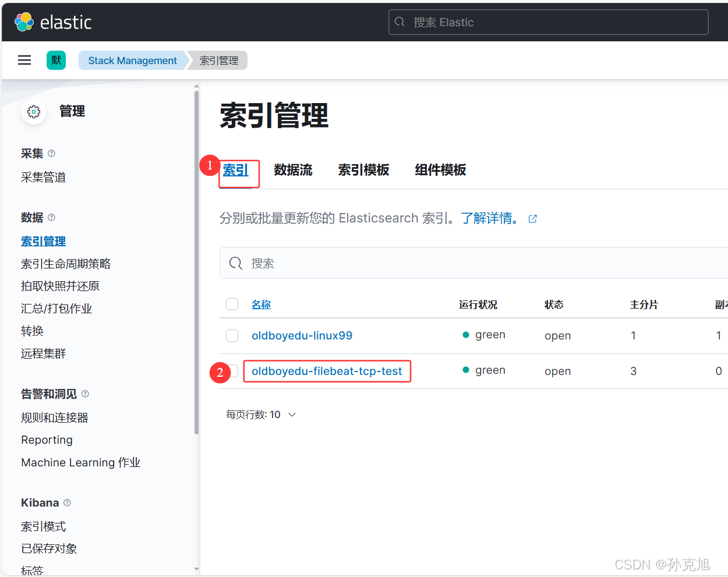The image size is (728, 577).
Task: Open 已保存对象 in sidebar
Action: click(49, 548)
